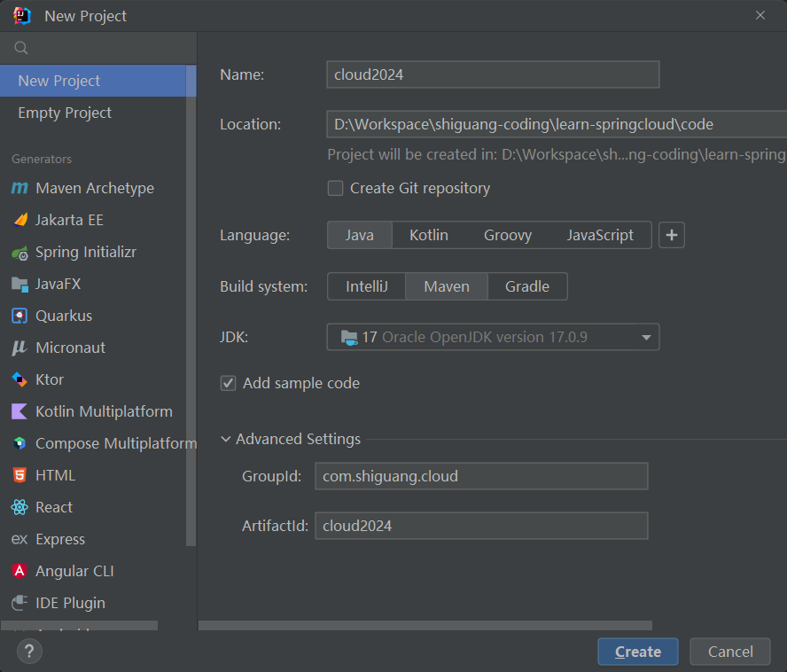Select Groovy as the language
This screenshot has height=672, width=787.
(x=508, y=235)
